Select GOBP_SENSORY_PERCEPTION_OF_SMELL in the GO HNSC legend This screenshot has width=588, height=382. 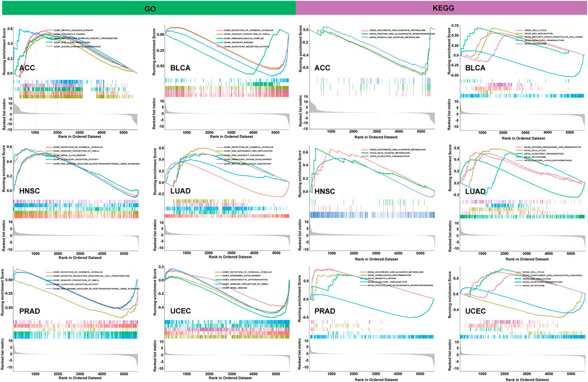(76, 151)
